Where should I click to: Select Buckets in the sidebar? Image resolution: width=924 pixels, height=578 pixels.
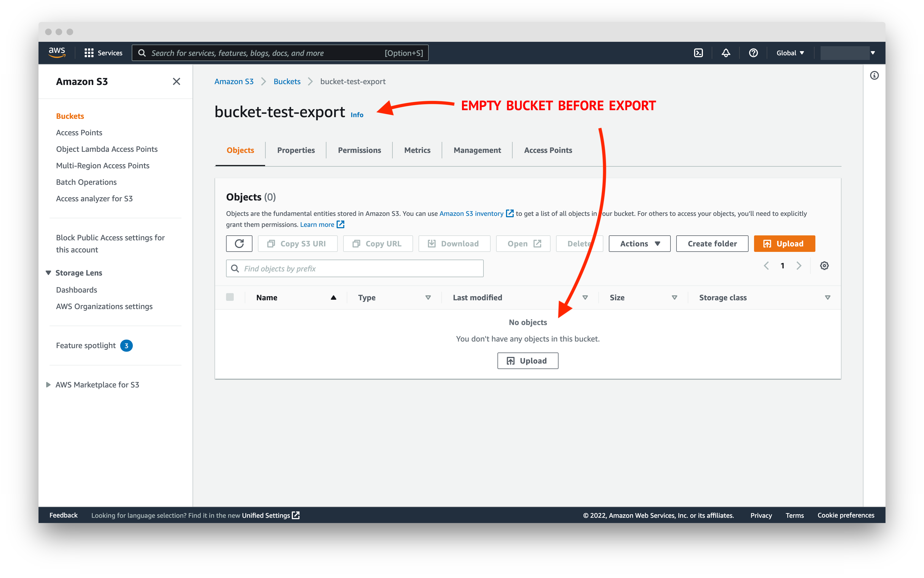(70, 116)
